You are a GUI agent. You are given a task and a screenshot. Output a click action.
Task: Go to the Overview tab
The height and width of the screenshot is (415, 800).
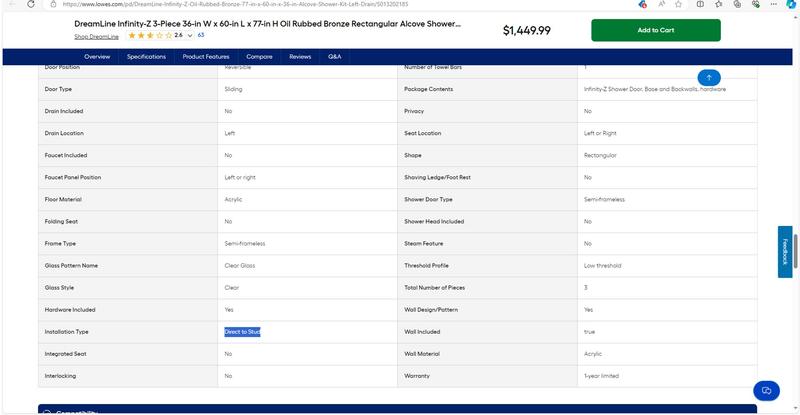click(x=97, y=57)
